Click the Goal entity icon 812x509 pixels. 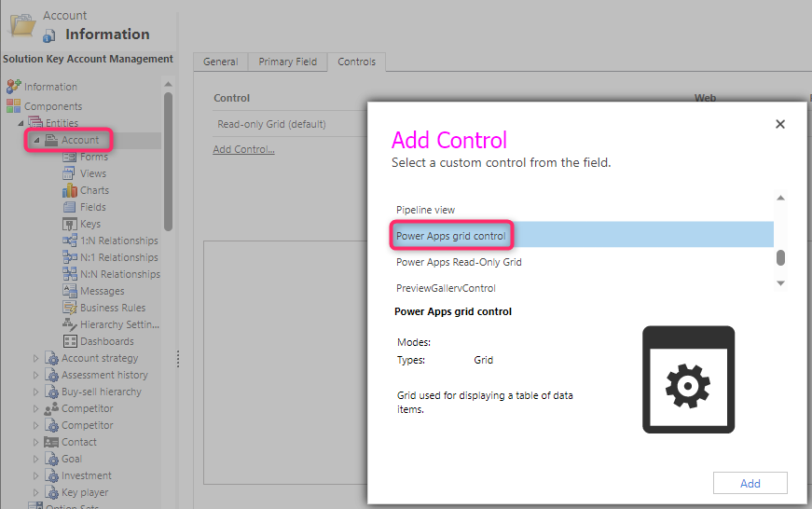click(51, 459)
